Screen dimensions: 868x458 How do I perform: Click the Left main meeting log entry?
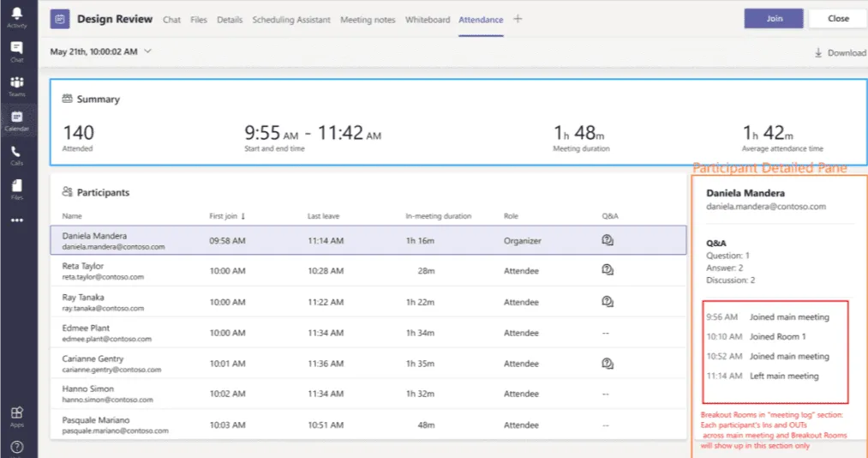coord(784,376)
